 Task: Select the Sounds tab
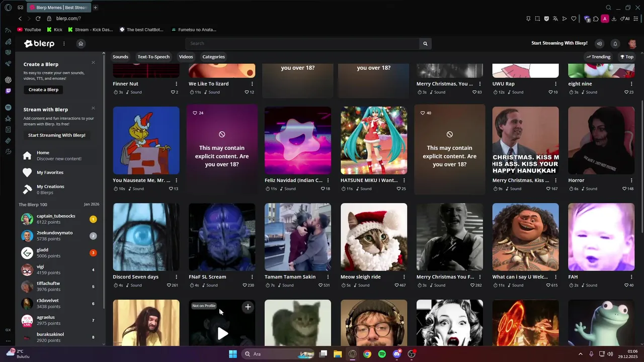tap(120, 57)
